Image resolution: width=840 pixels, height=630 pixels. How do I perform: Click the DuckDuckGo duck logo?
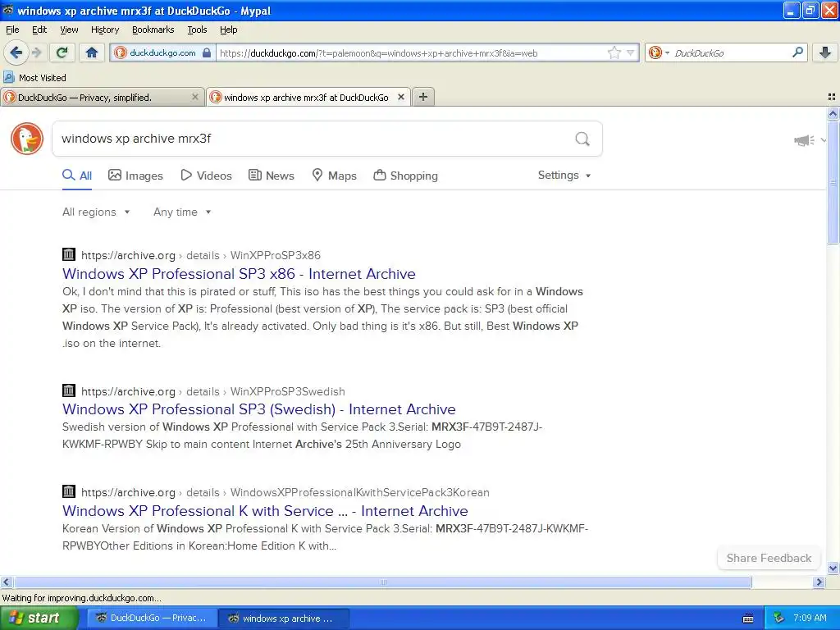27,139
